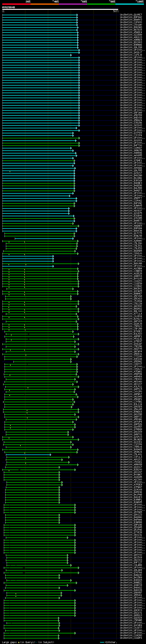Click the green ~80% identity legend bar

[x=101, y=4]
